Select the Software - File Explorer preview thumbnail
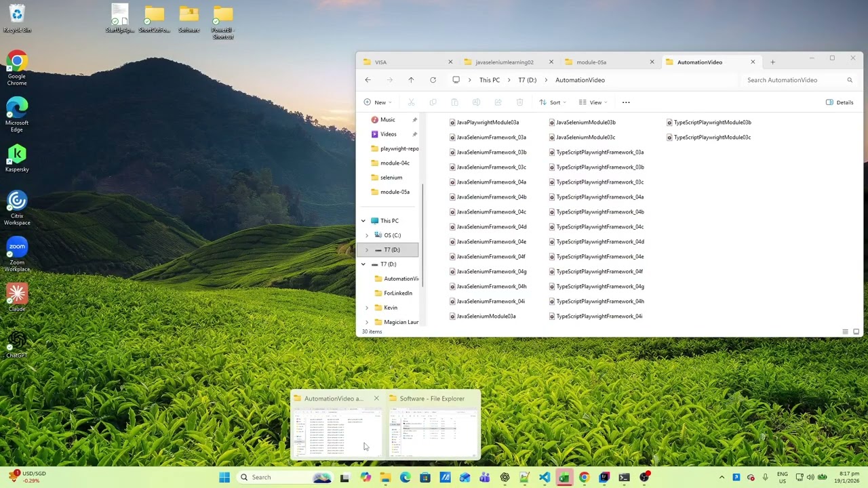The height and width of the screenshot is (488, 868). pyautogui.click(x=432, y=425)
